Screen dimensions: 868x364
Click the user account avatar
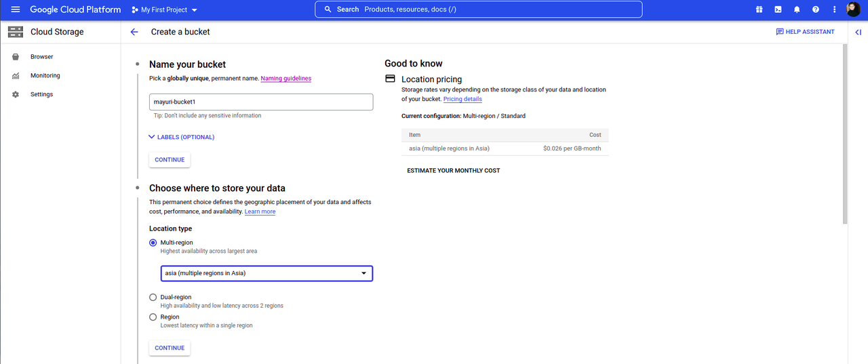pyautogui.click(x=854, y=9)
